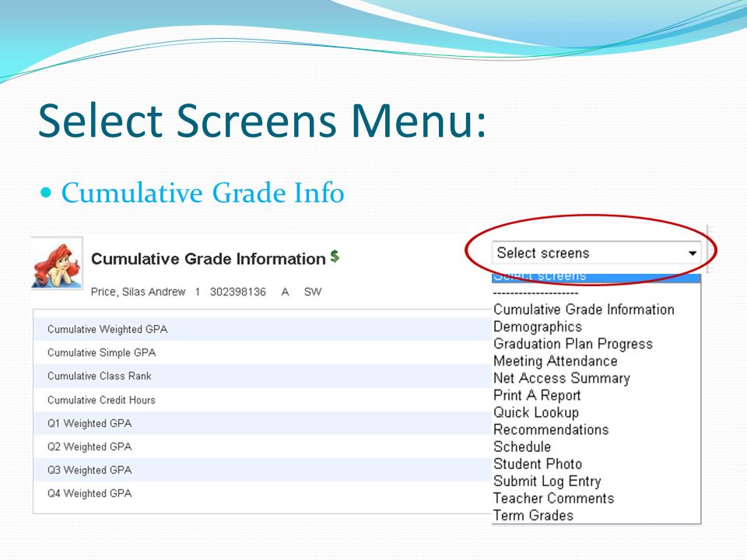Open the Schedule screen option
Image resolution: width=747 pixels, height=560 pixels.
click(x=522, y=446)
